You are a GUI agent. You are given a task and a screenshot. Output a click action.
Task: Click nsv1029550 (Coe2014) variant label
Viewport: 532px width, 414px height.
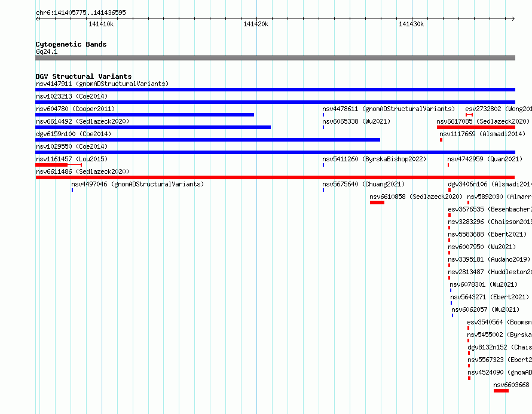coord(72,146)
